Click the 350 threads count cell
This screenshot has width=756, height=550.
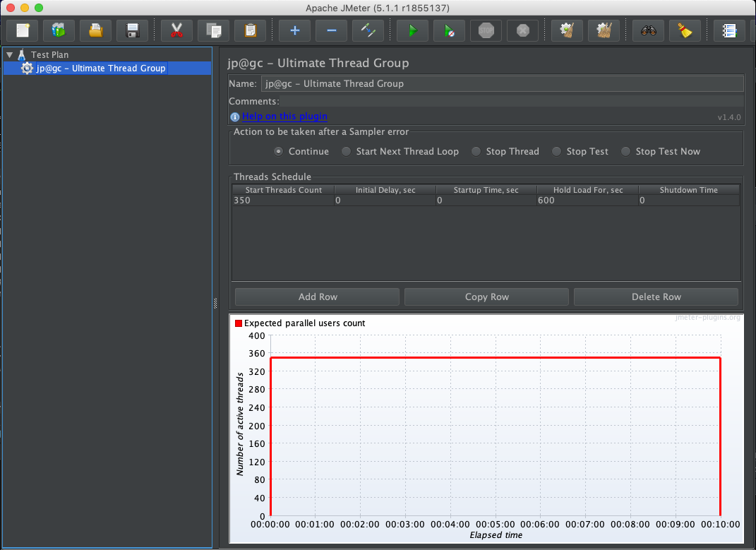click(283, 201)
